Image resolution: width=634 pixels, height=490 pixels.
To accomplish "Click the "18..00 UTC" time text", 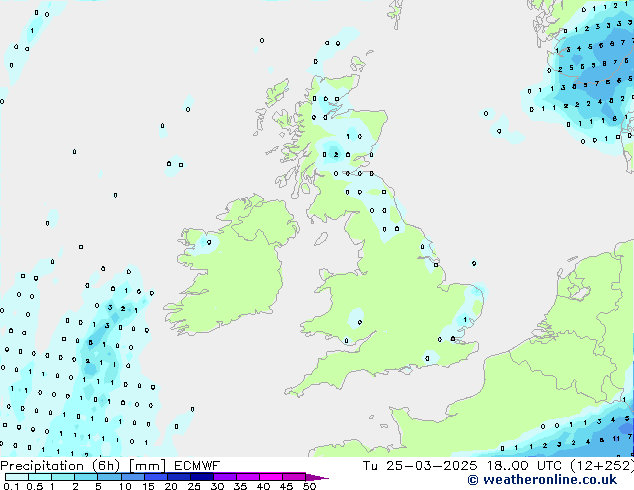I will pos(524,466).
